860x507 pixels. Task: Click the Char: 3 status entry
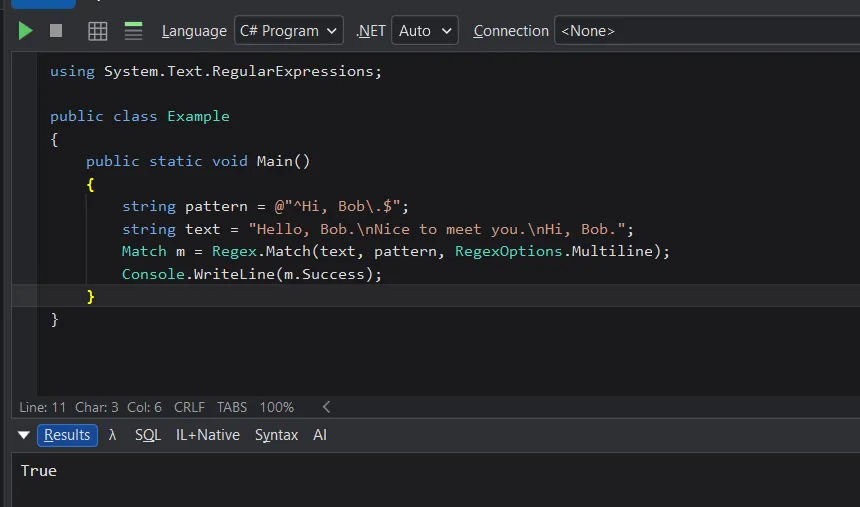(x=97, y=407)
